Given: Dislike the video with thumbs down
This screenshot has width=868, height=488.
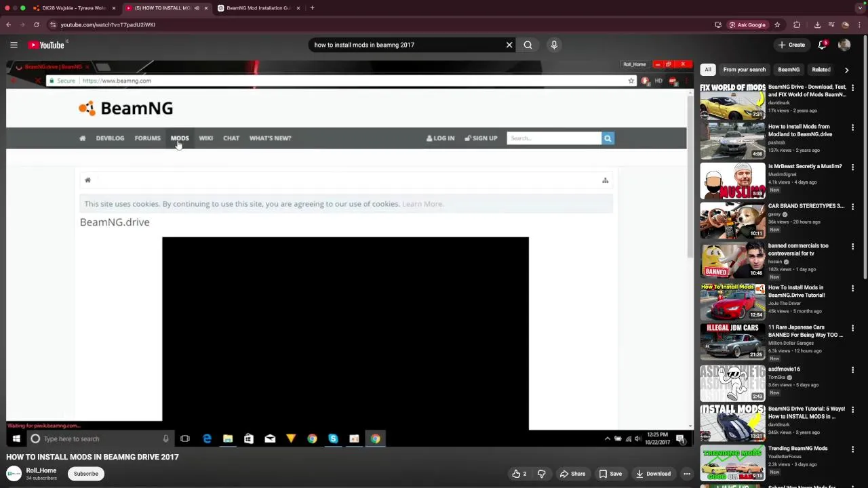Looking at the screenshot, I should (x=541, y=474).
